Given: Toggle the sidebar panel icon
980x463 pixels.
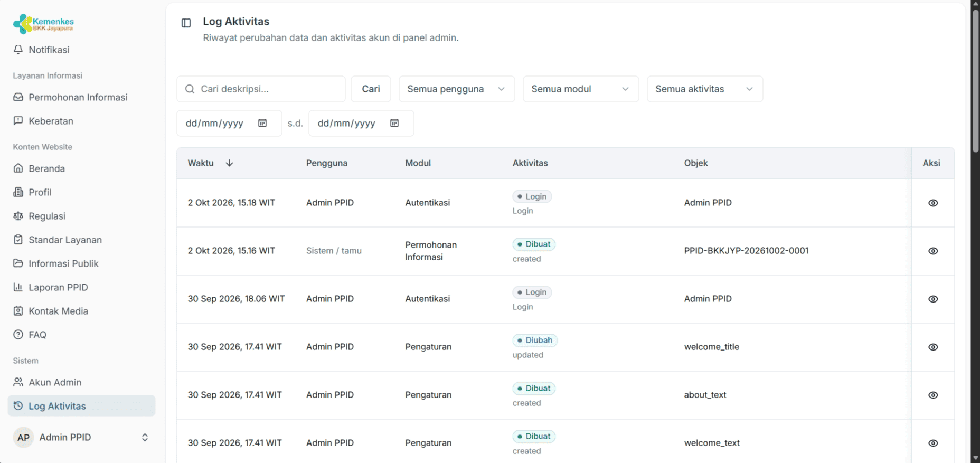Looking at the screenshot, I should [186, 23].
